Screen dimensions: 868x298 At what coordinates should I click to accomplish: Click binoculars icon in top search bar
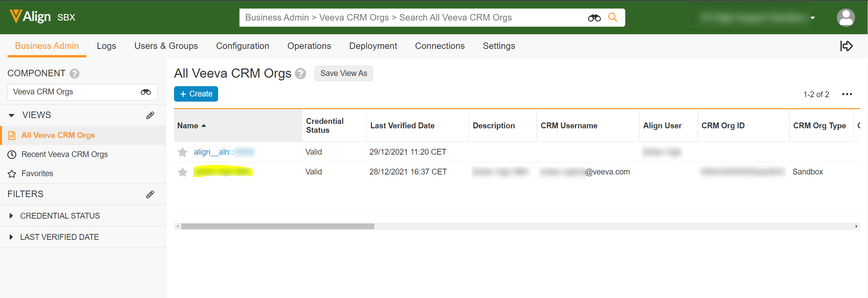point(594,18)
